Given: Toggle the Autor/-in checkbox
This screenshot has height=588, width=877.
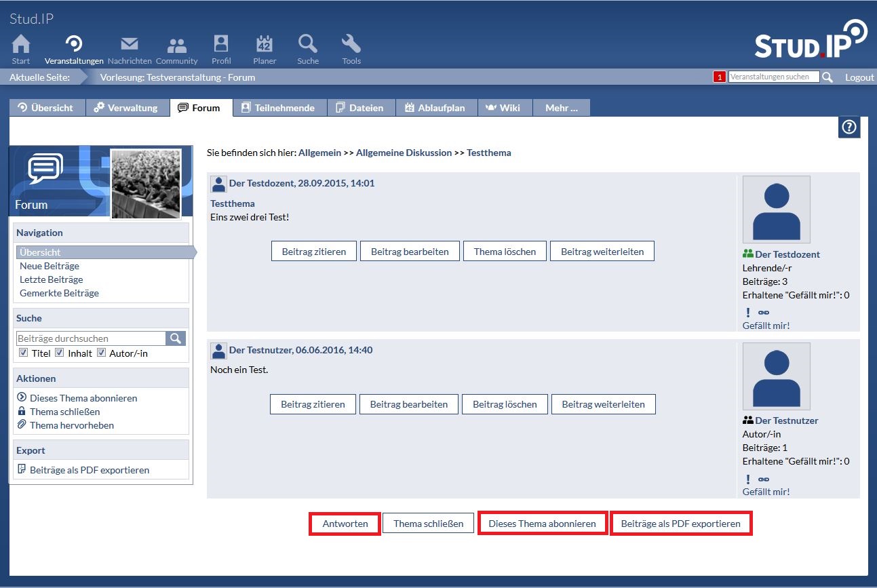Looking at the screenshot, I should pos(101,353).
